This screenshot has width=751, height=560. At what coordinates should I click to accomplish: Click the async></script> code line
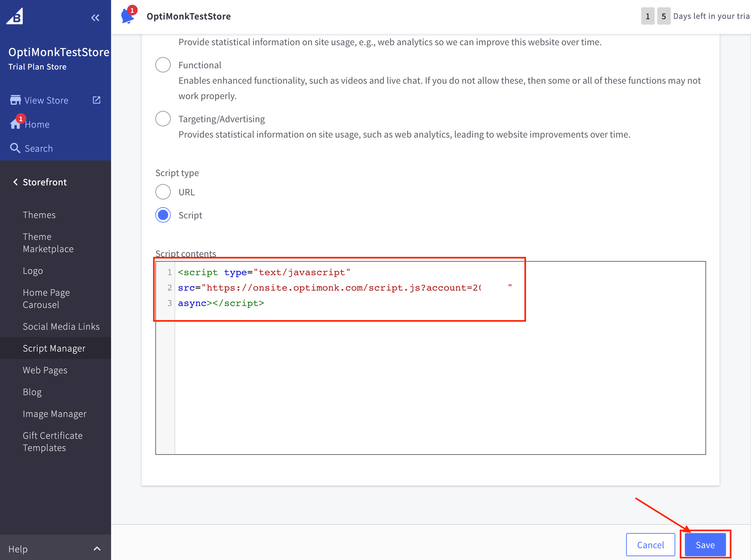pos(221,303)
